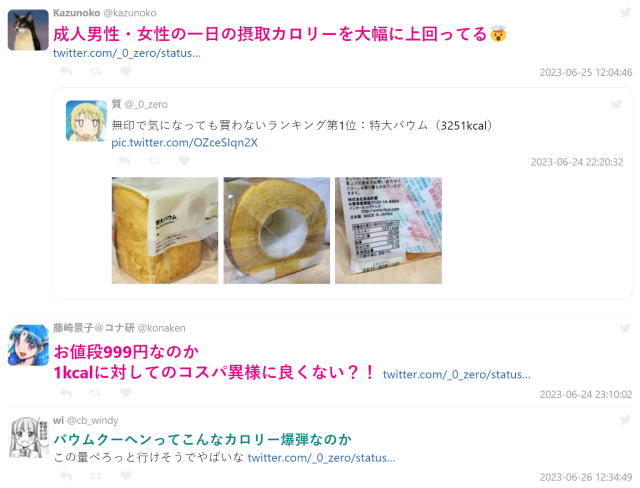Reply to the quoted @_0_zero tweet

(x=124, y=161)
